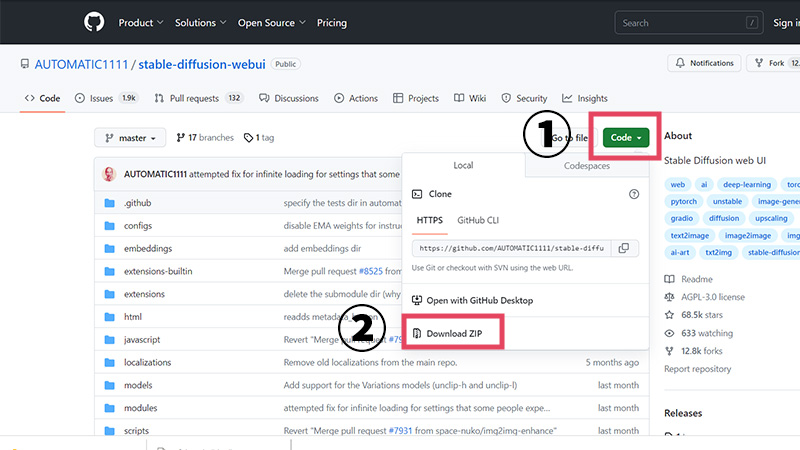View the 1 tag link
The width and height of the screenshot is (800, 450).
coord(259,138)
